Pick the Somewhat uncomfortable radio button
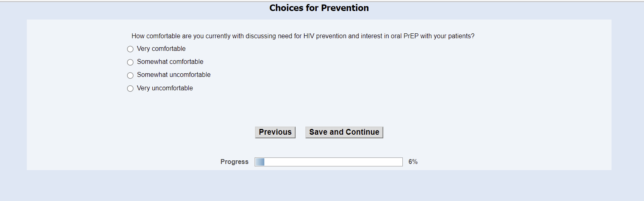Screen dimensions: 644x201 coord(130,75)
